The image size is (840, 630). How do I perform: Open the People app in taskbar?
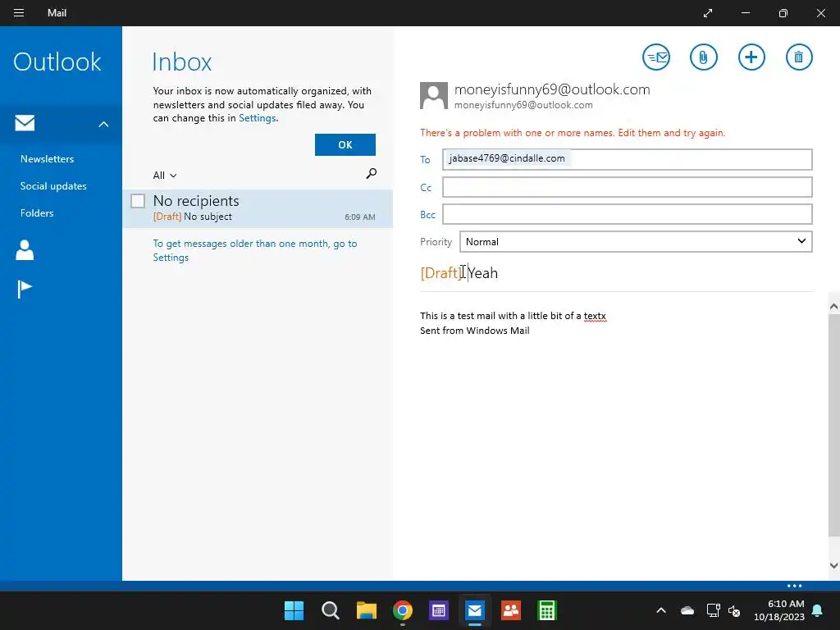[x=510, y=610]
